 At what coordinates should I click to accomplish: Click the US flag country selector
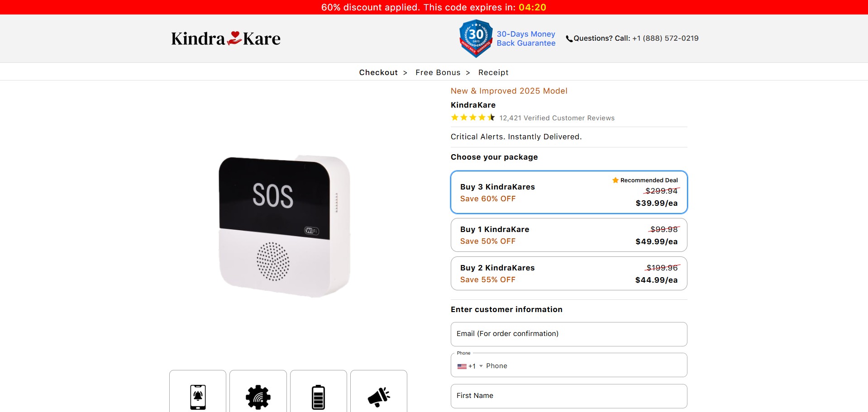(462, 366)
